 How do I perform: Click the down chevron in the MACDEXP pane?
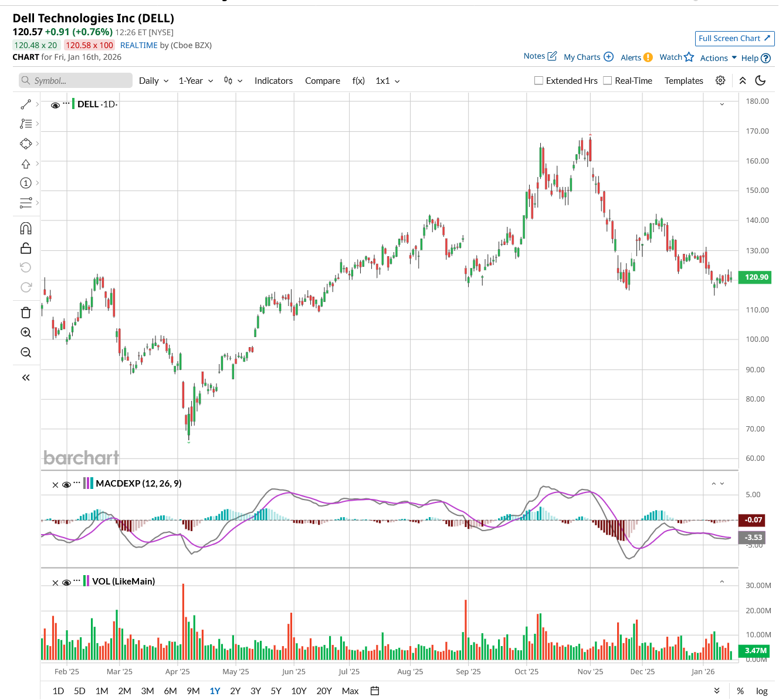coord(722,484)
